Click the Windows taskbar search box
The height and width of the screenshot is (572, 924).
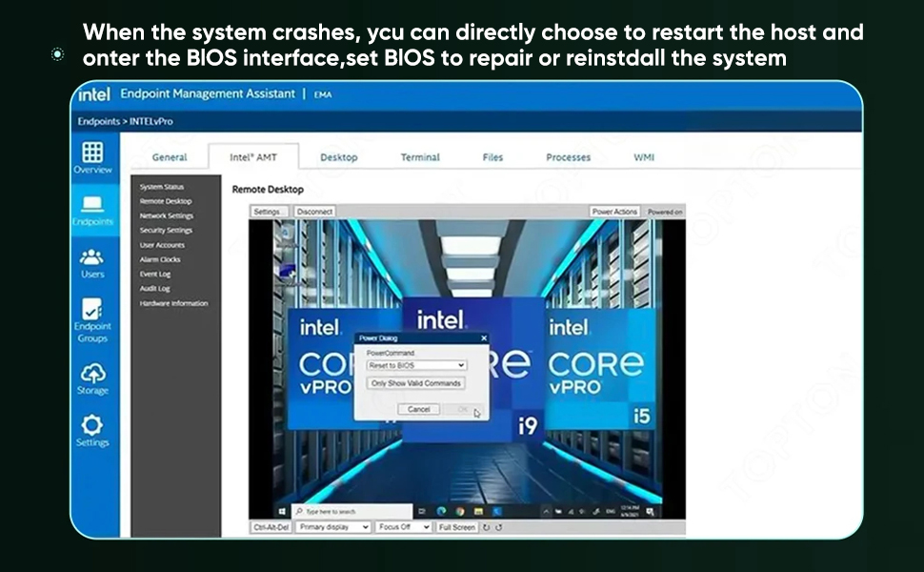point(352,512)
